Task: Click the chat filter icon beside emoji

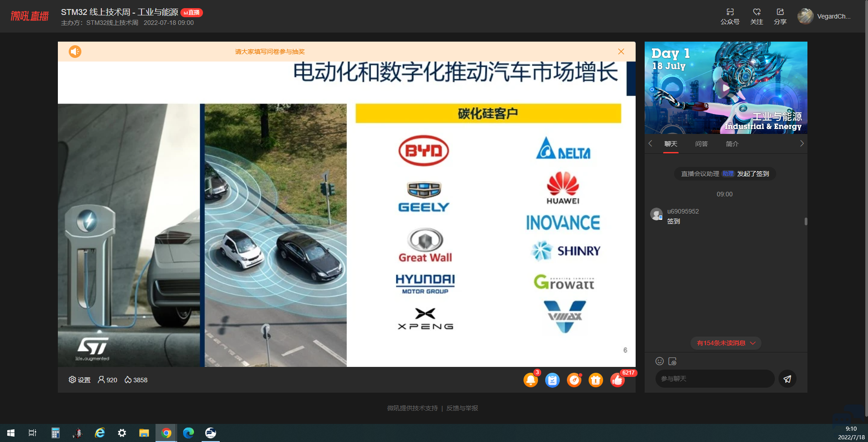Action: pyautogui.click(x=672, y=361)
